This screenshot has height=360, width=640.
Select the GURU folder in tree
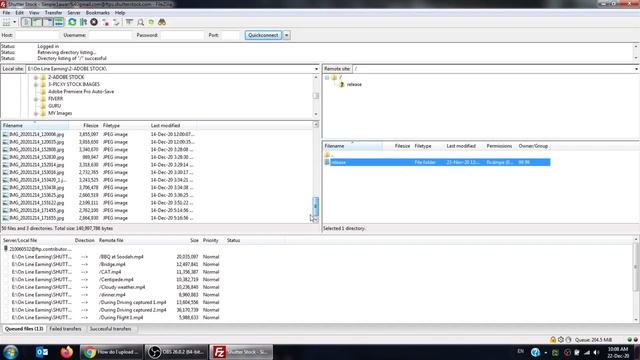tap(54, 106)
